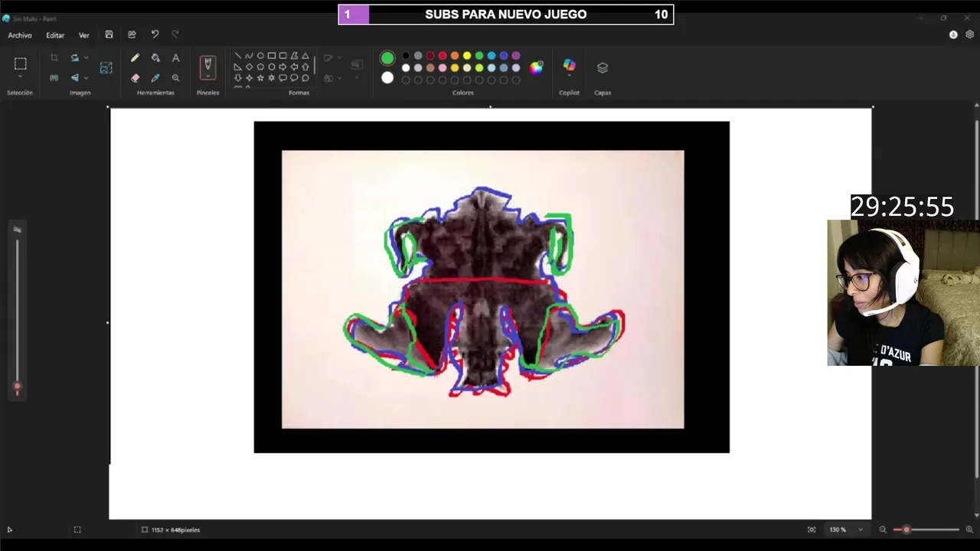Select the Fill bucket tool

155,57
